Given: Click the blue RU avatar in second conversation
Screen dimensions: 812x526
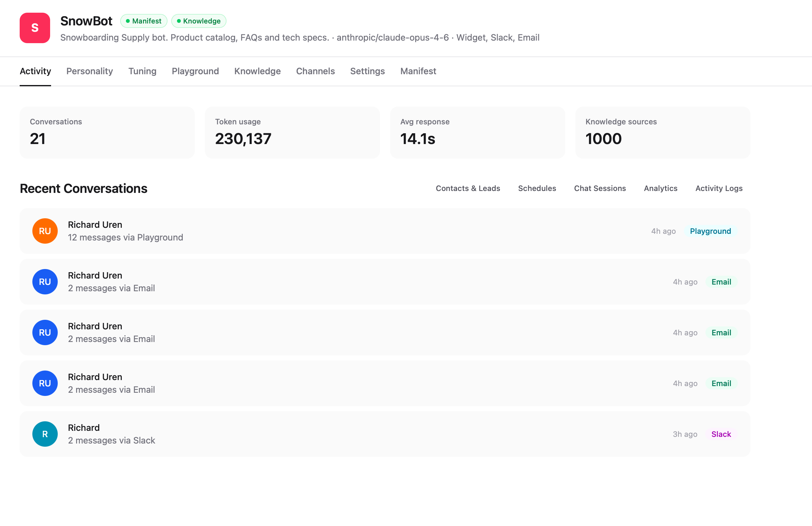Looking at the screenshot, I should pyautogui.click(x=45, y=281).
